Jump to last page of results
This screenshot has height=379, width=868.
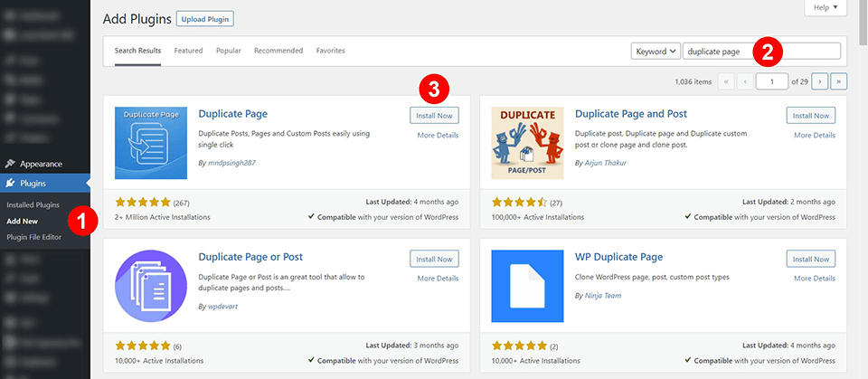tap(839, 81)
